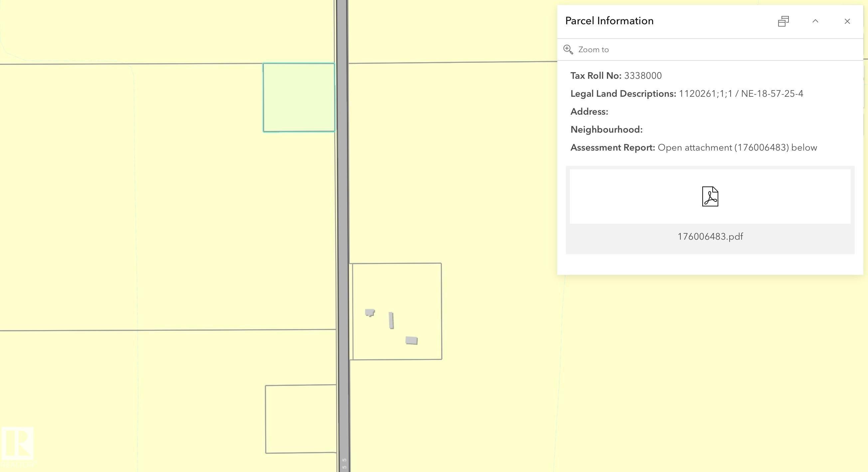Select the highlighted green parcel on map

[299, 98]
